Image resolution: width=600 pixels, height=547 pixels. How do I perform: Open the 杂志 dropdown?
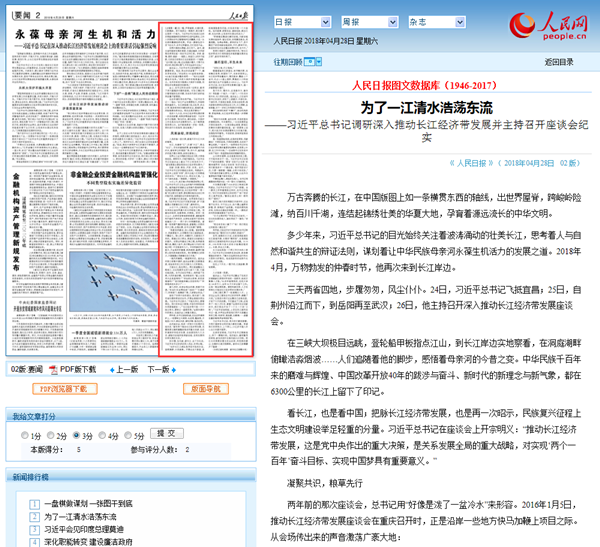coord(437,22)
